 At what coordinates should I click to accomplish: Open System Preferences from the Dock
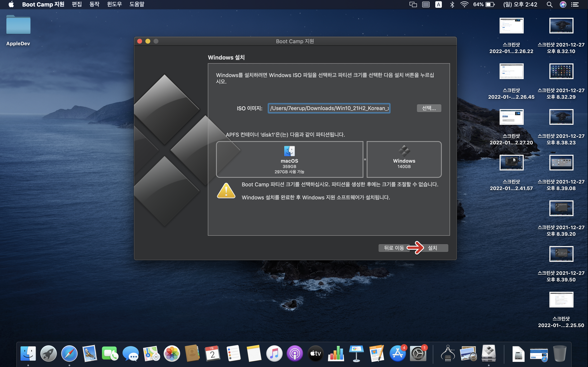tap(418, 354)
